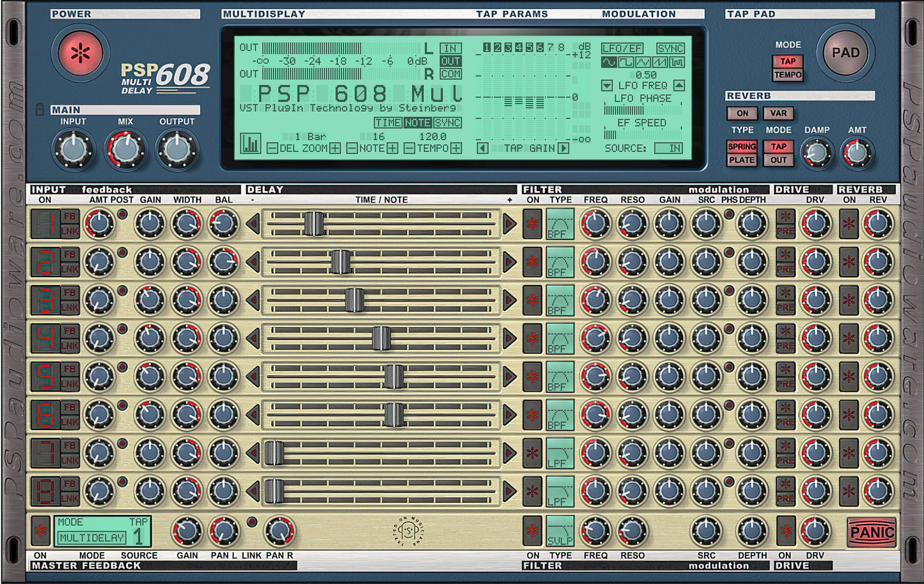Click the TAP GAIN right arrow selector
The height and width of the screenshot is (584, 924).
pos(563,148)
